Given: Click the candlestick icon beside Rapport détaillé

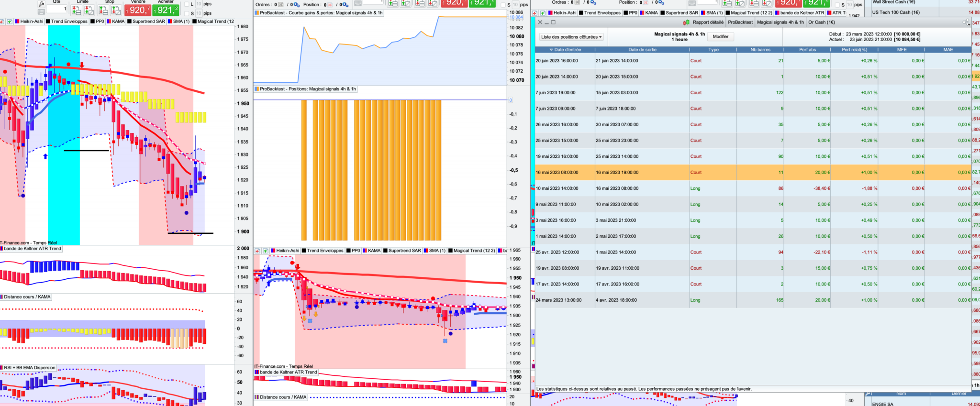Looking at the screenshot, I should [686, 22].
